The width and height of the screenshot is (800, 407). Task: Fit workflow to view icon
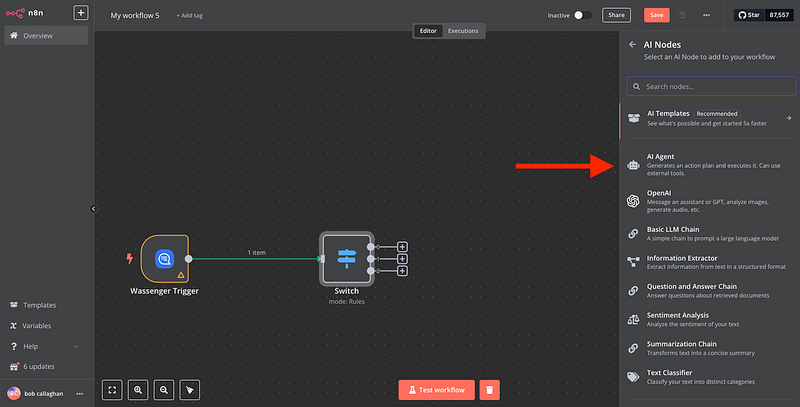pos(111,389)
